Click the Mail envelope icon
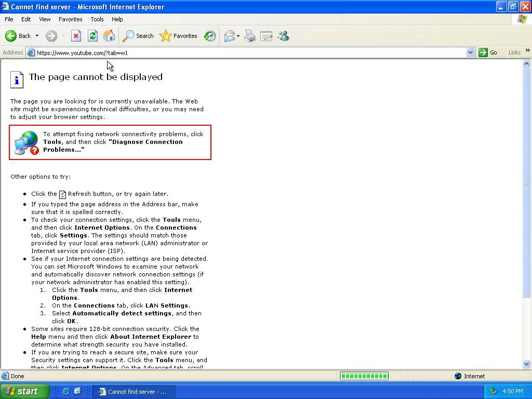Viewport: 532px width, 399px height. point(230,36)
